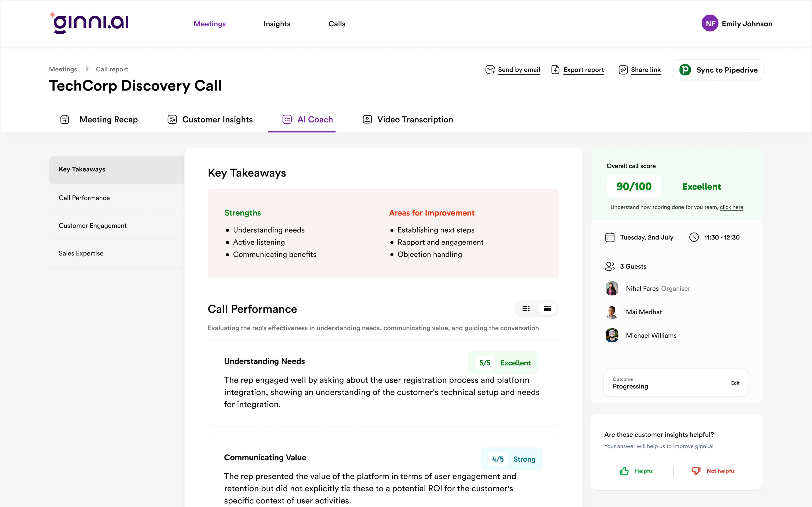Image resolution: width=812 pixels, height=507 pixels.
Task: Edit the Progressing outcome
Action: (x=735, y=383)
